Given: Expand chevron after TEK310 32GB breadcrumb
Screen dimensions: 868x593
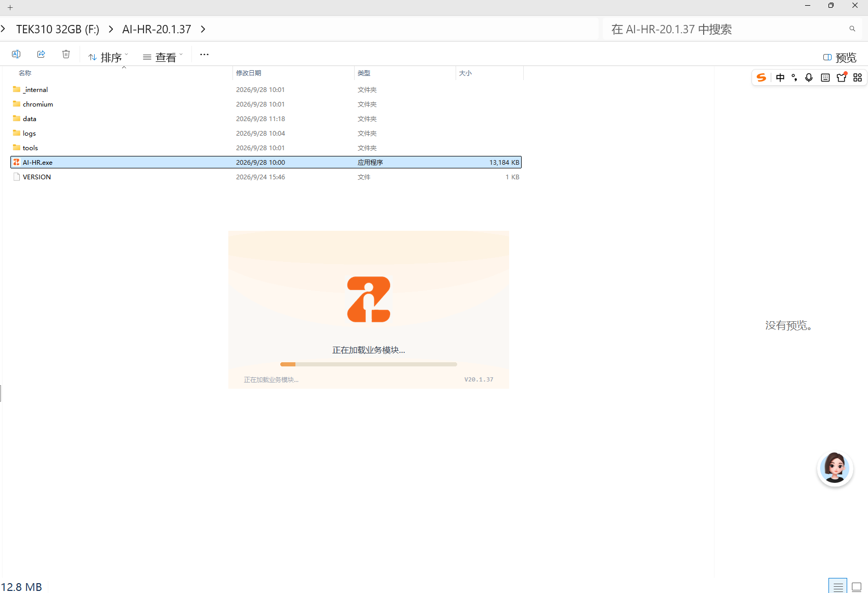Looking at the screenshot, I should tap(111, 29).
